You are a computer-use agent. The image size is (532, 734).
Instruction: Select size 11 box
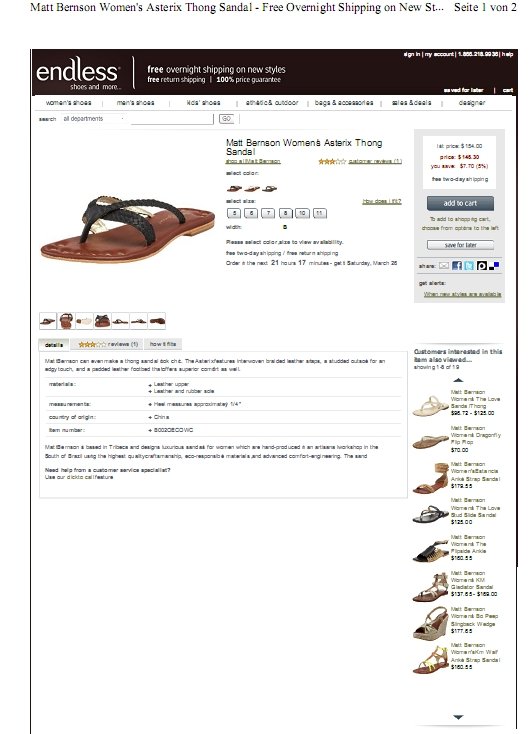click(x=319, y=213)
